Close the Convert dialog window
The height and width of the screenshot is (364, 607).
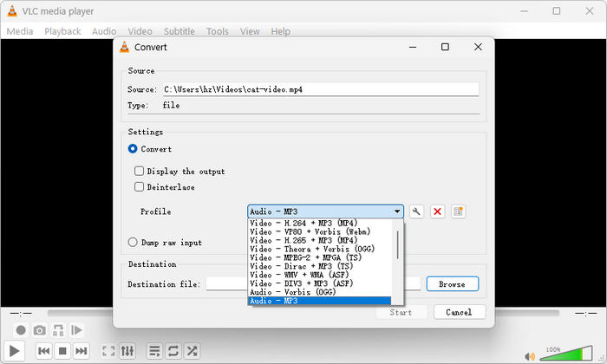click(478, 47)
